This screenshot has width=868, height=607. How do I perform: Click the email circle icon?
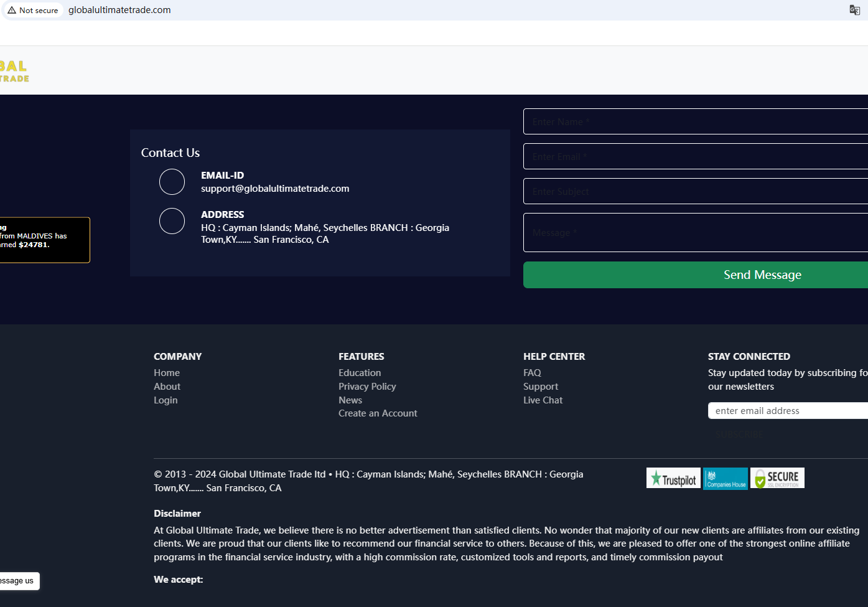click(172, 182)
